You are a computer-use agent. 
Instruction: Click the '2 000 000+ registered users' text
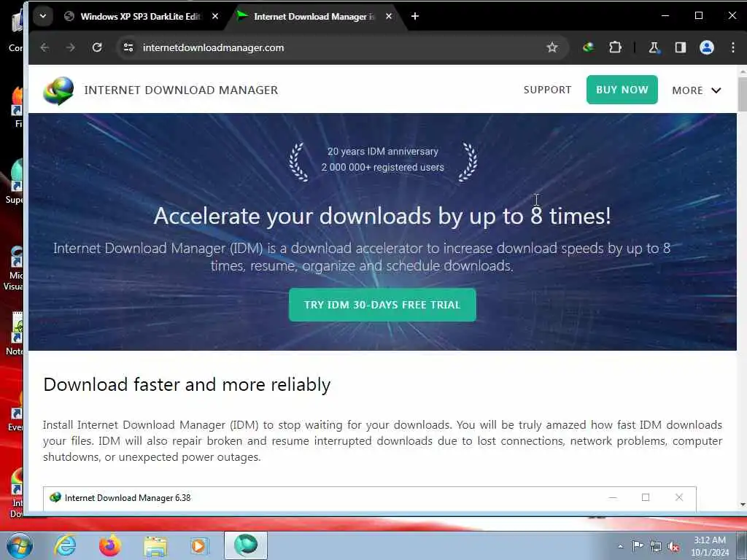382,168
